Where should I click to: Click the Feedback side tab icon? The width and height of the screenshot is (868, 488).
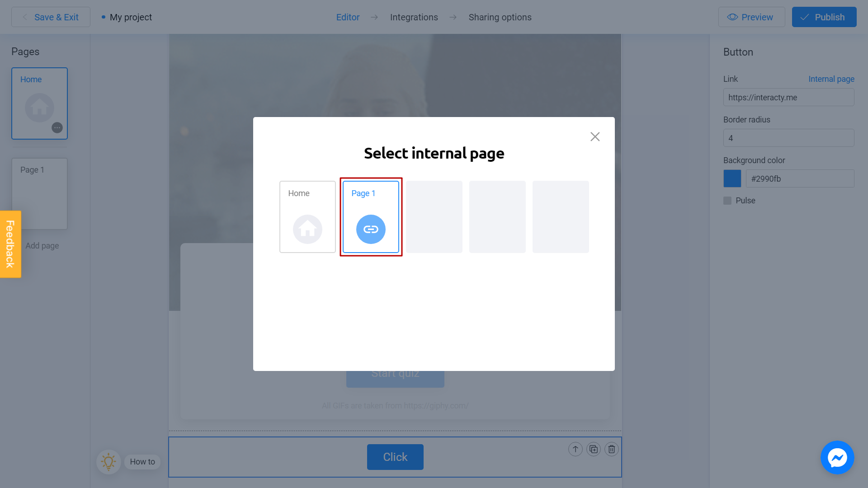pos(10,244)
